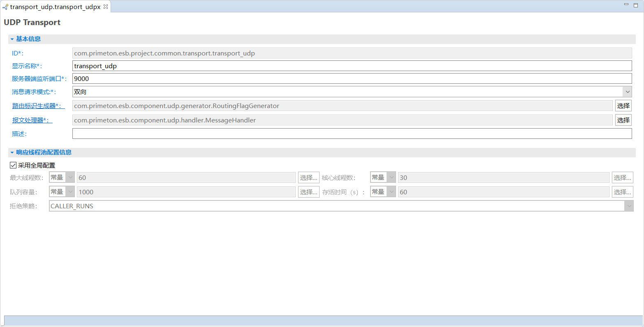644x327 pixels.
Task: Select the transport_udp.transport_udpx tab
Action: pyautogui.click(x=55, y=7)
